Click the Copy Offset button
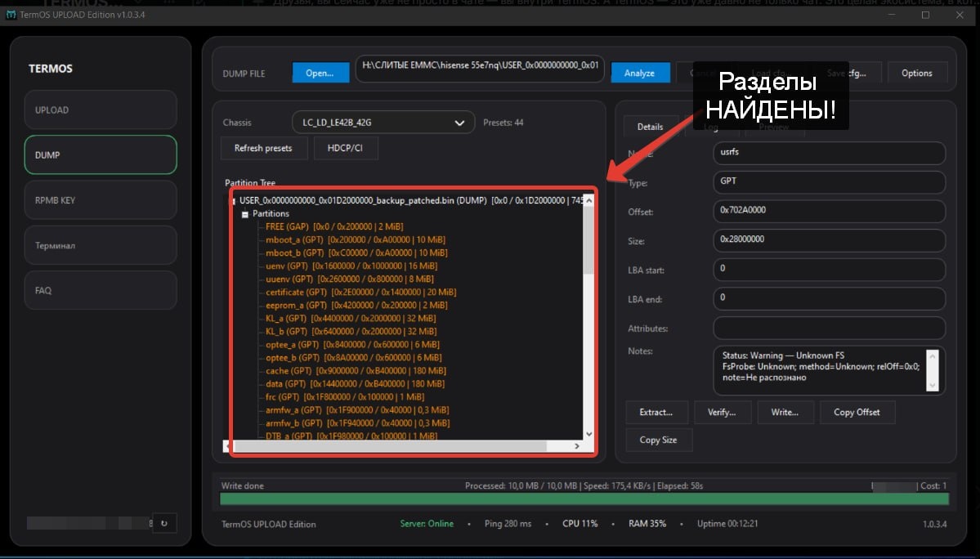The height and width of the screenshot is (559, 980). click(x=857, y=412)
